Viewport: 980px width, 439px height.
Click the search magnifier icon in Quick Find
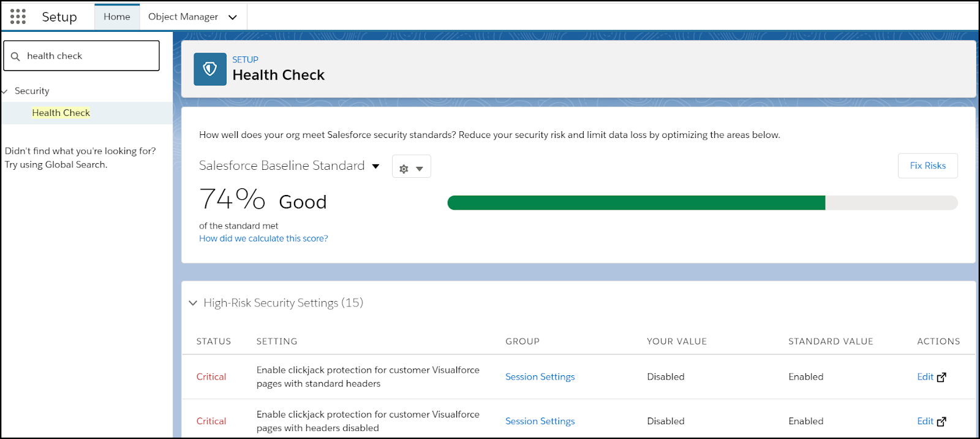click(x=15, y=56)
